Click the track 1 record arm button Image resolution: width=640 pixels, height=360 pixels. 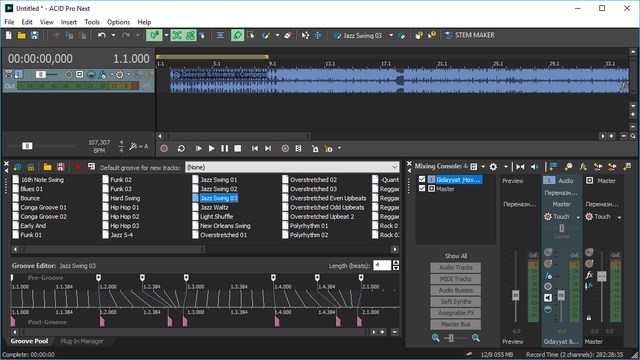[69, 75]
